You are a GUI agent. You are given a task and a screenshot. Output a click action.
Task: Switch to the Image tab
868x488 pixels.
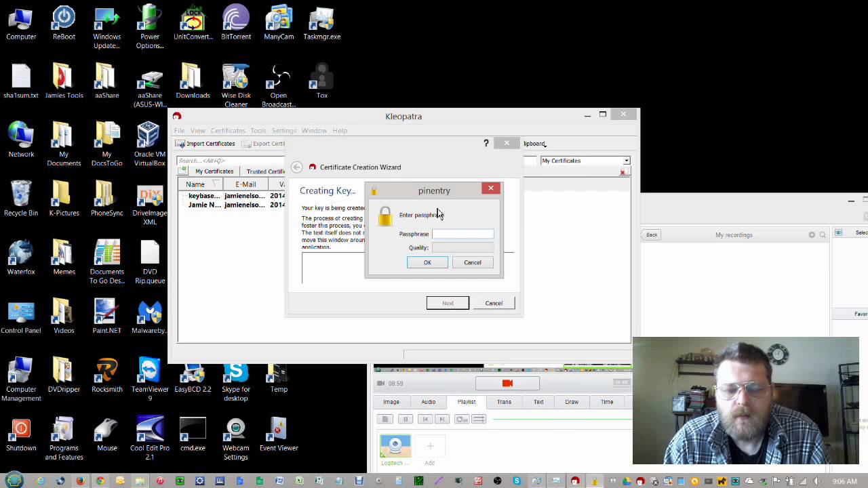click(391, 402)
